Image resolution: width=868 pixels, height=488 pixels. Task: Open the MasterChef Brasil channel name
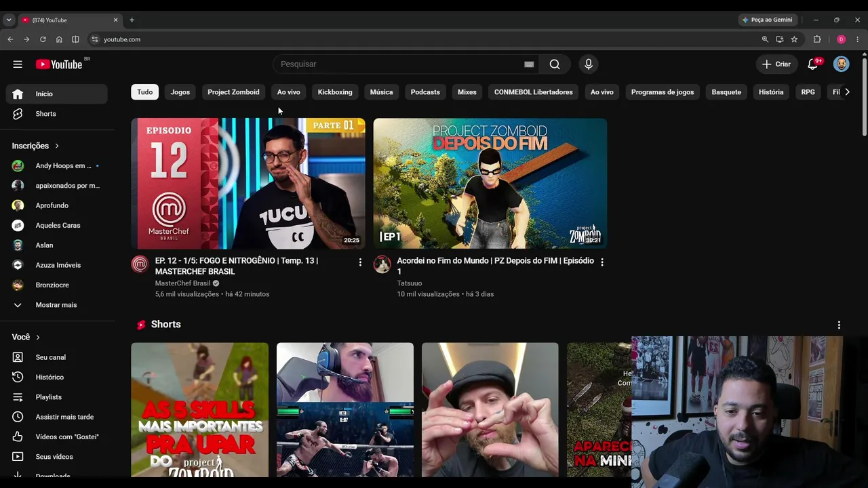coord(183,283)
